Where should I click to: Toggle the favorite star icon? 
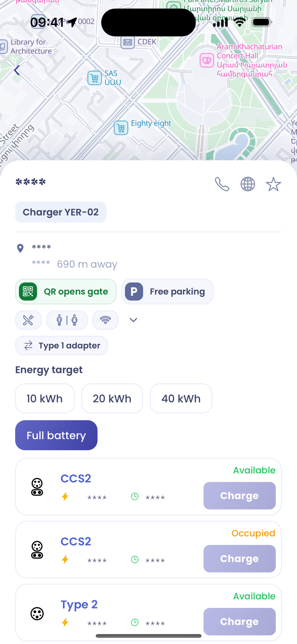click(x=273, y=184)
